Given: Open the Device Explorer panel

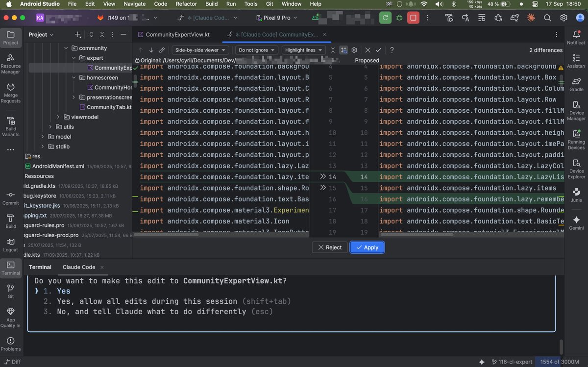Looking at the screenshot, I should tap(576, 169).
